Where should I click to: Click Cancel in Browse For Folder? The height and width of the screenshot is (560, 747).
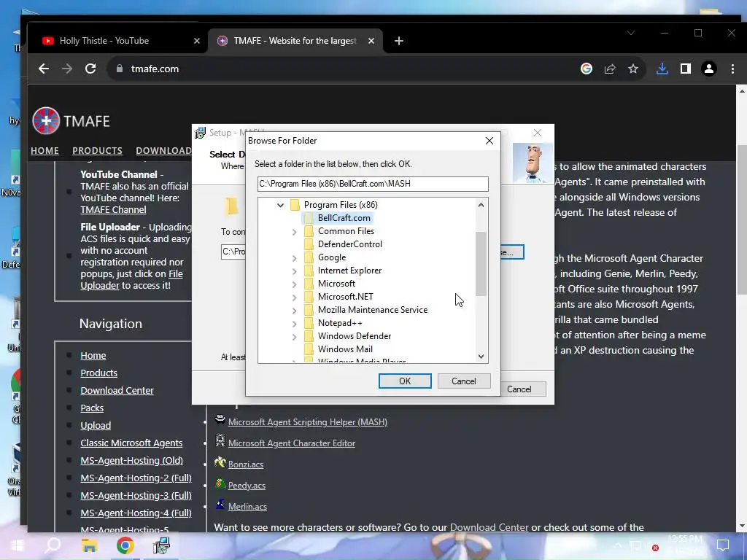click(x=463, y=381)
